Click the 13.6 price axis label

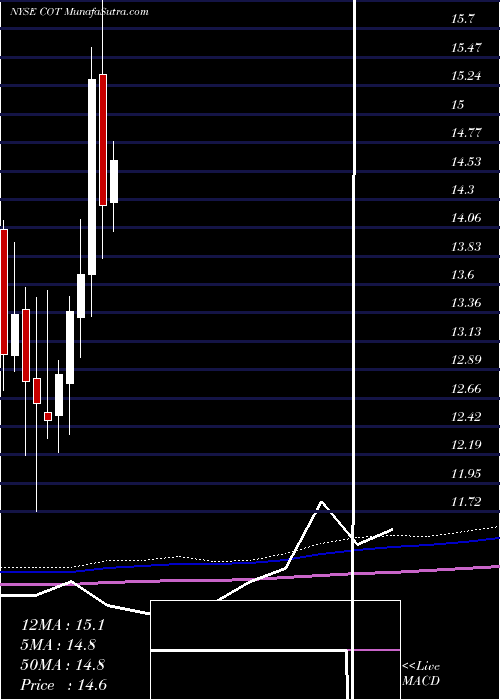tap(463, 275)
